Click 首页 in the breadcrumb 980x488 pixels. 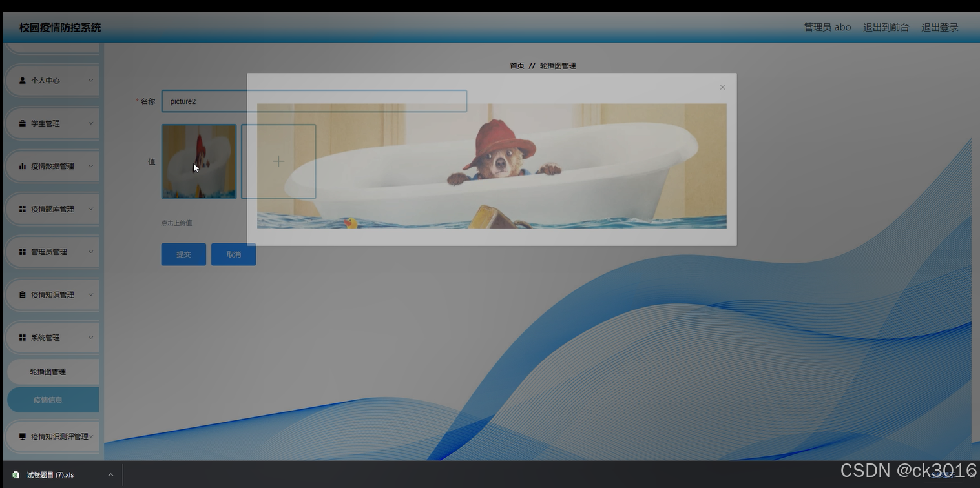tap(517, 66)
